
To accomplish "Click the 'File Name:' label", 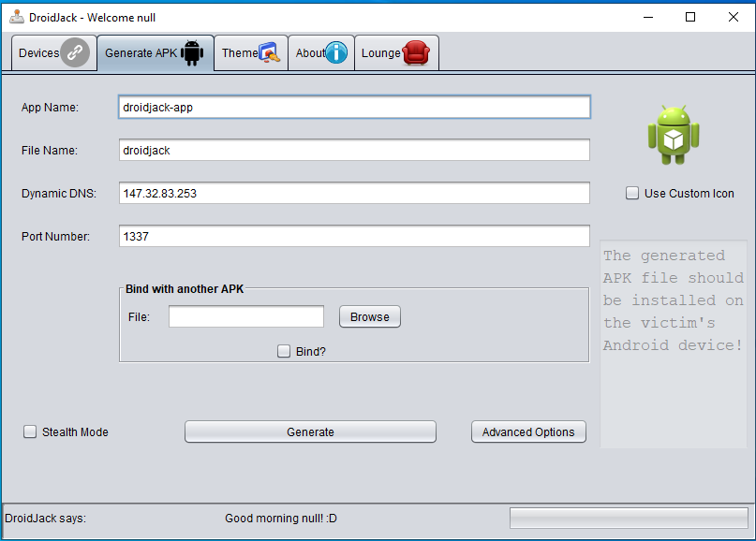I will pyautogui.click(x=49, y=151).
